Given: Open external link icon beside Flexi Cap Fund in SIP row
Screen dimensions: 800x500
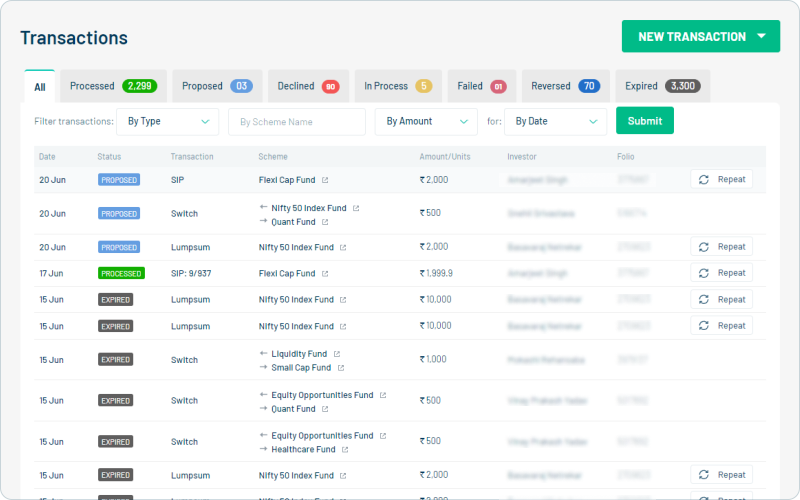Looking at the screenshot, I should coord(325,181).
